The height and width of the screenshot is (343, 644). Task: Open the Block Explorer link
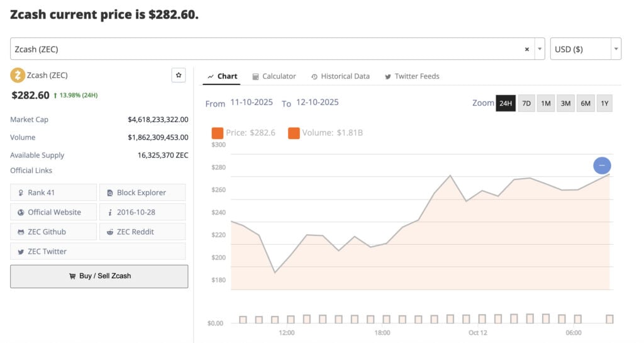click(x=142, y=193)
